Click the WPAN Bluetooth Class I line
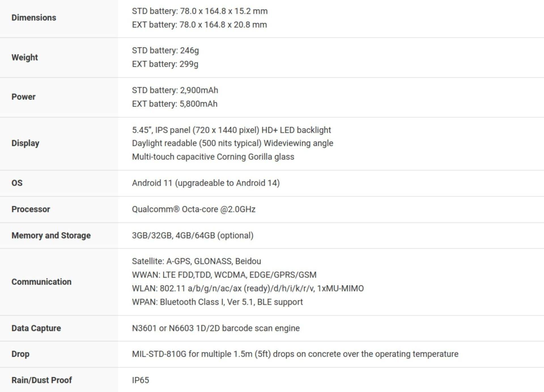 (x=217, y=302)
